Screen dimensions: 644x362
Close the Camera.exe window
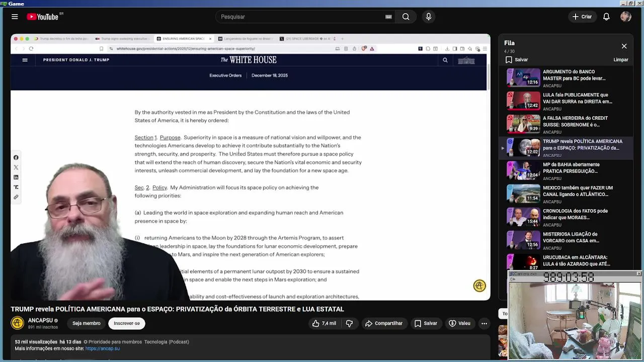639,274
